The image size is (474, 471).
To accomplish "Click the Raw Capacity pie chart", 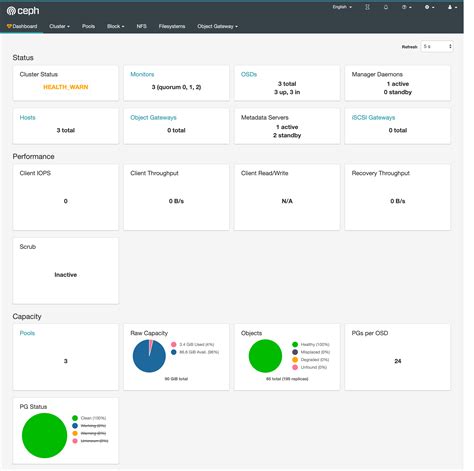I will point(149,356).
